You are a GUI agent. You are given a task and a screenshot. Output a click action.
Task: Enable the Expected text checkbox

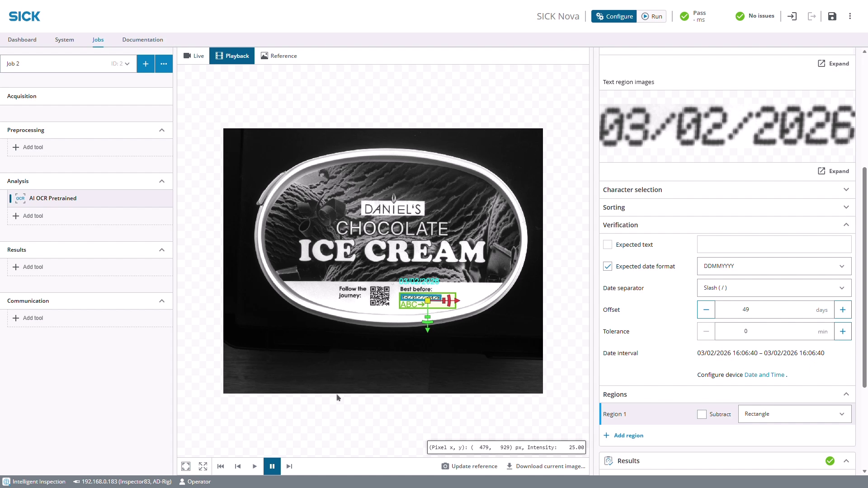608,244
